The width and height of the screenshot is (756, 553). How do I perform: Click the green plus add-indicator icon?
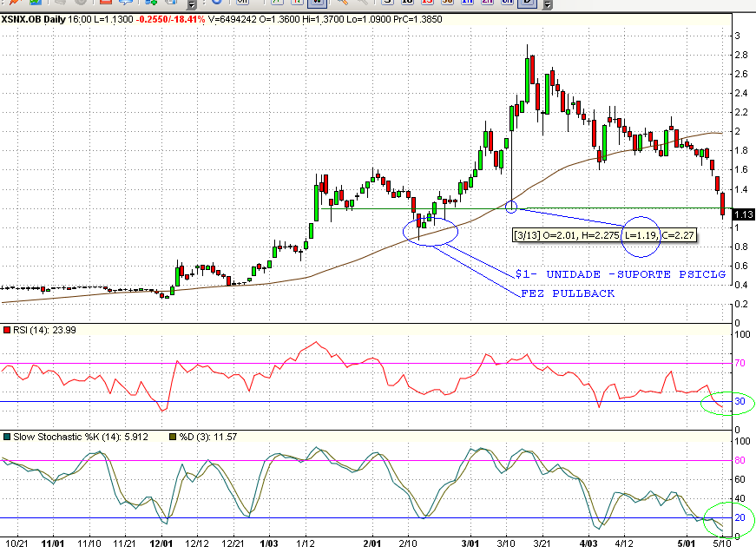(x=151, y=5)
